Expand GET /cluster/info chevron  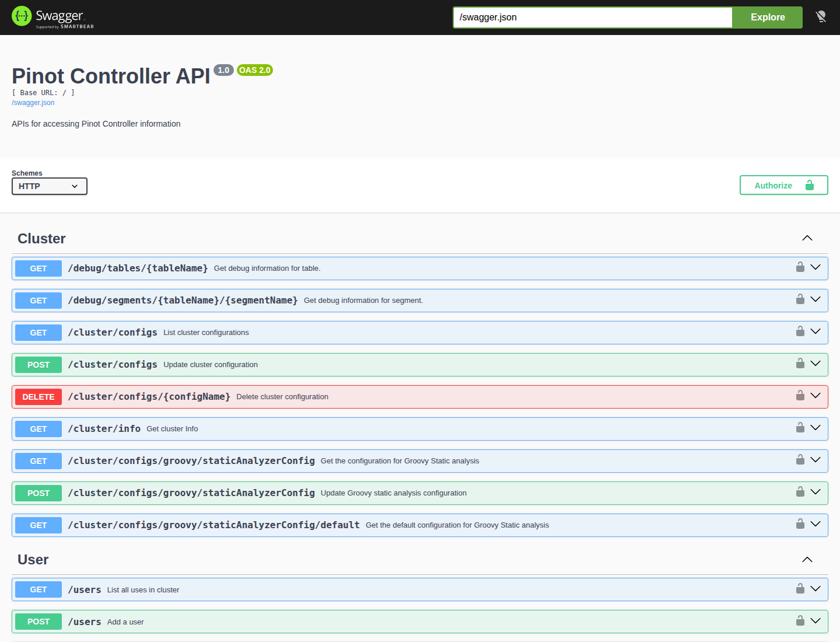click(815, 428)
